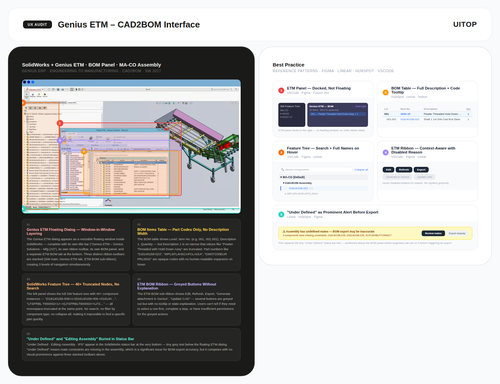Screen dimensions: 500x384
Task: Click the SW Feature Tree dark panel mockup
Action: tap(291, 115)
